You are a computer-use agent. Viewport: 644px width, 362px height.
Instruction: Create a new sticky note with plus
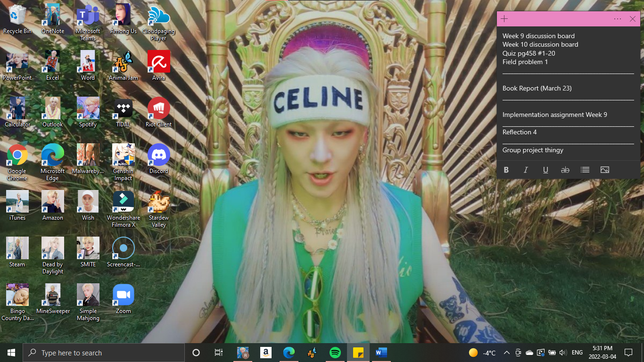(504, 19)
